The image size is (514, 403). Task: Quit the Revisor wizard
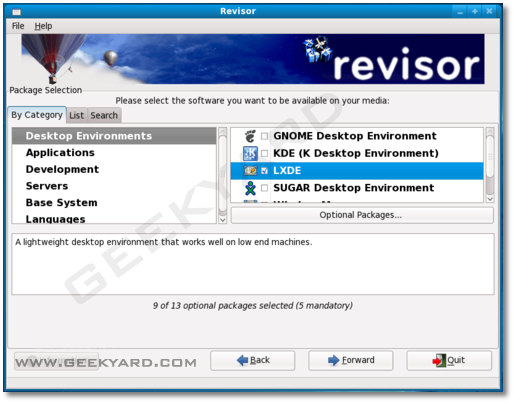click(x=449, y=360)
